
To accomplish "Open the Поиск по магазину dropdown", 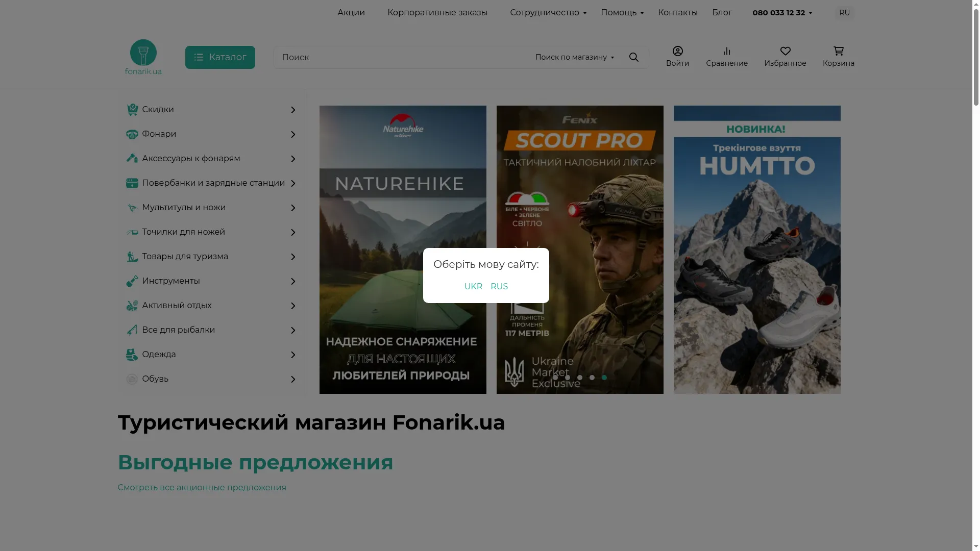I will click(575, 57).
